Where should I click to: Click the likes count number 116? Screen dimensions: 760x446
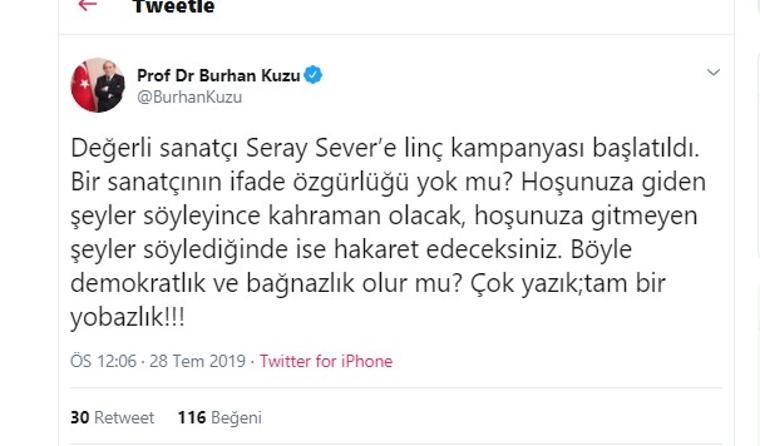coord(192,418)
